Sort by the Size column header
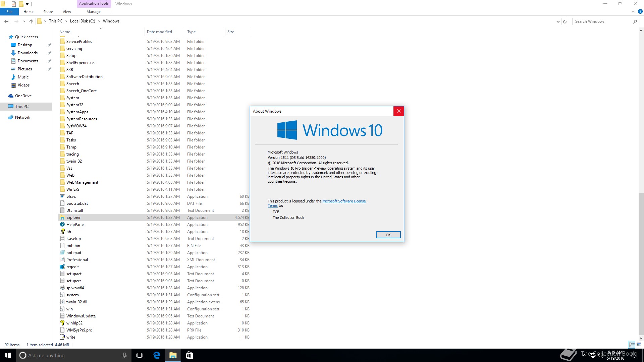The image size is (644, 362). 238,32
